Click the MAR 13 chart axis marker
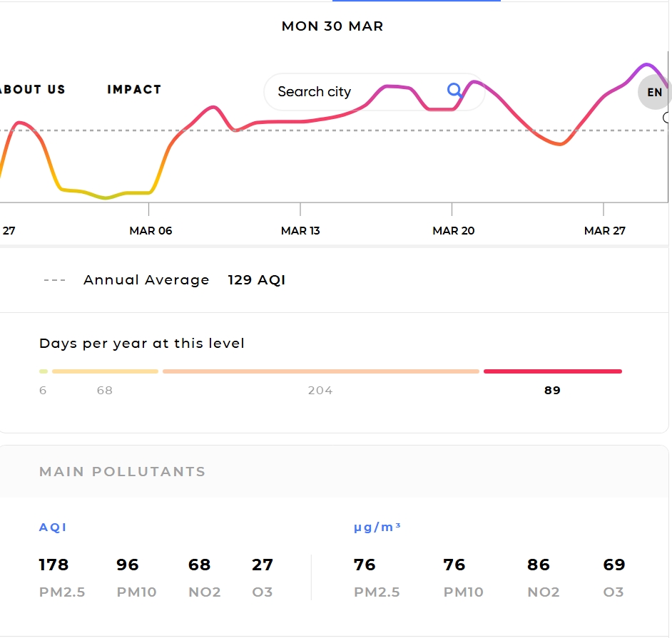The height and width of the screenshot is (638, 672). [x=302, y=230]
